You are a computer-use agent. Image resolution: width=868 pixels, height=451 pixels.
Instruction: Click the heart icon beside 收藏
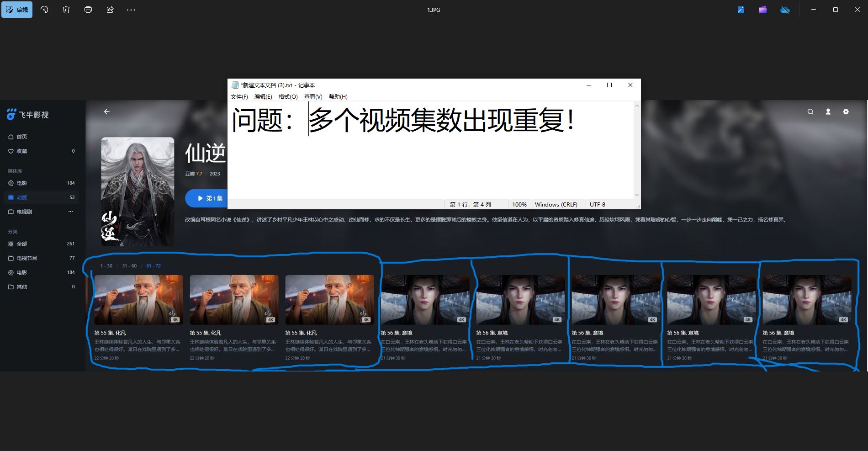pos(11,151)
